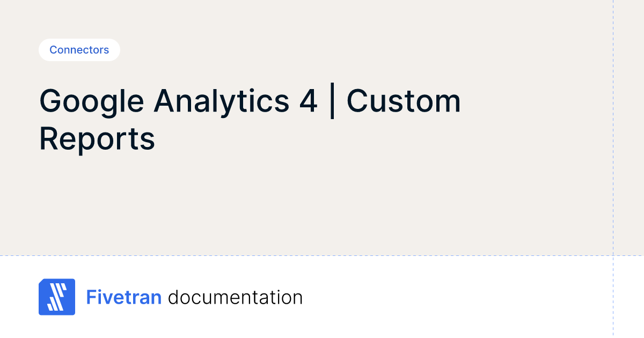The height and width of the screenshot is (338, 644).
Task: Click where the dashed lines intersect
Action: point(613,255)
